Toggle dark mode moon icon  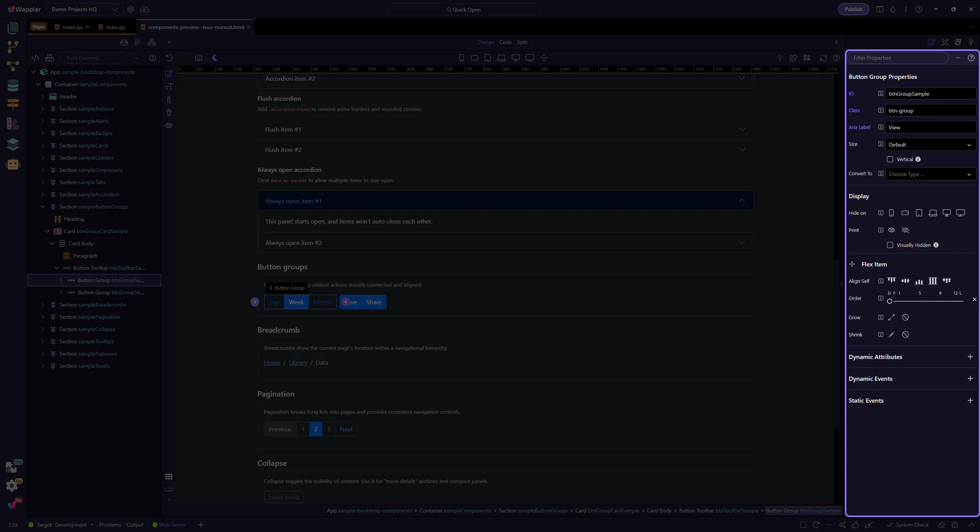215,58
